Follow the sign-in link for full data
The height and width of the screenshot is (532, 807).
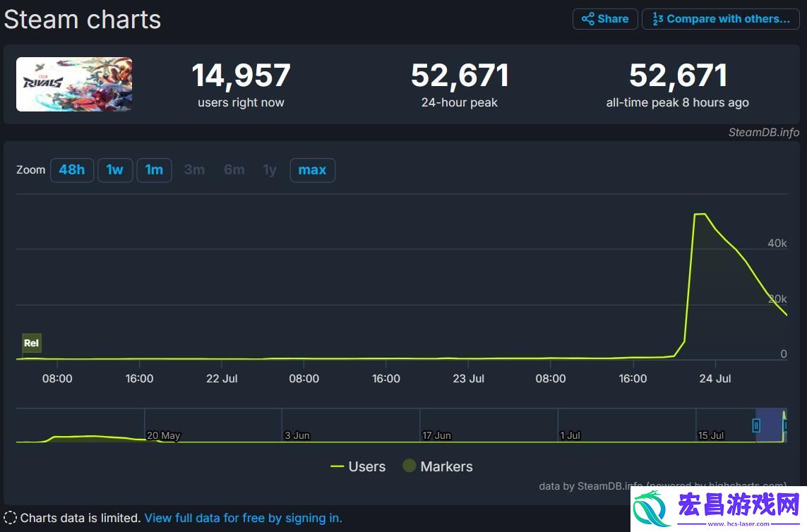244,518
